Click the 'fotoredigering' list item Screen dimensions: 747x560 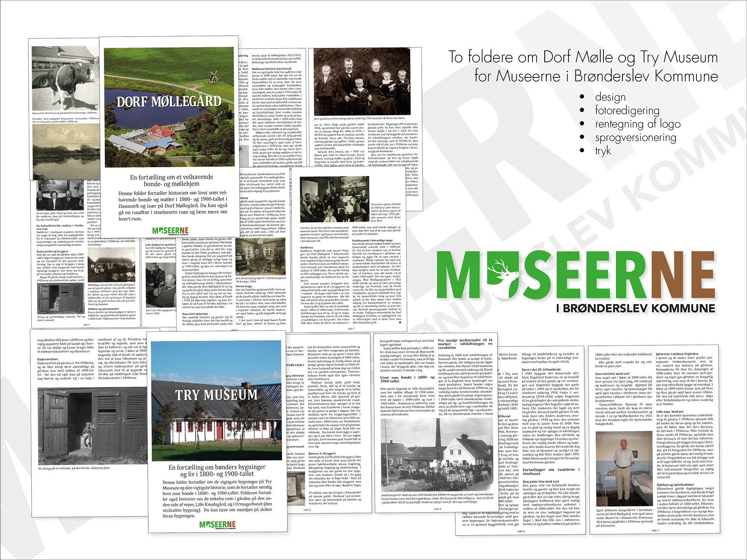pos(627,110)
